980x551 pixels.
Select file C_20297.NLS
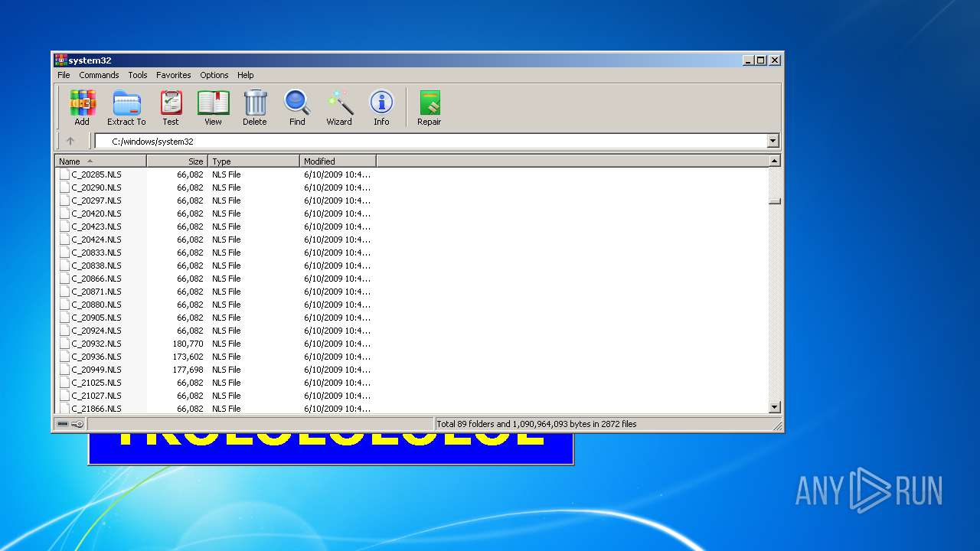click(96, 201)
